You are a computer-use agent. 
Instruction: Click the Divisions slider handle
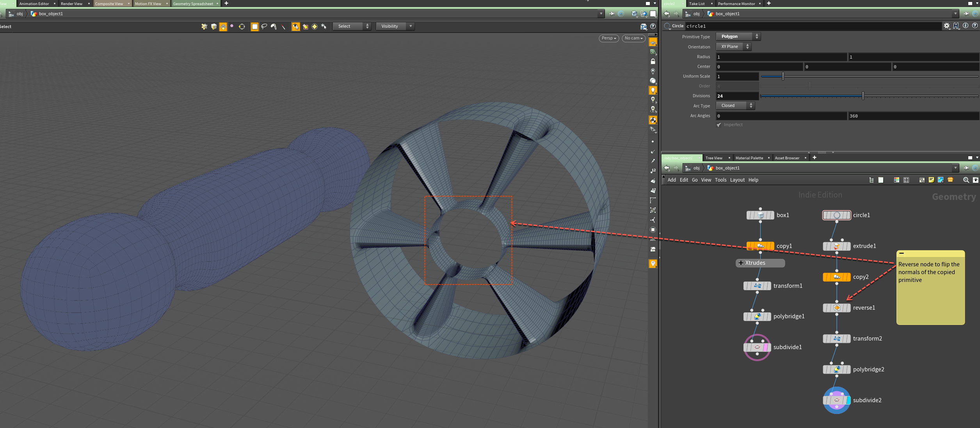coord(863,96)
